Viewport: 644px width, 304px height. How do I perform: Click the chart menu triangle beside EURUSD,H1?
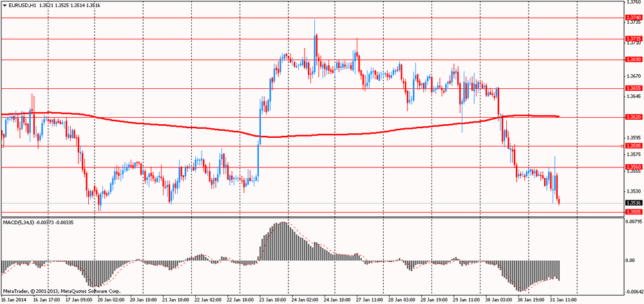5,5
